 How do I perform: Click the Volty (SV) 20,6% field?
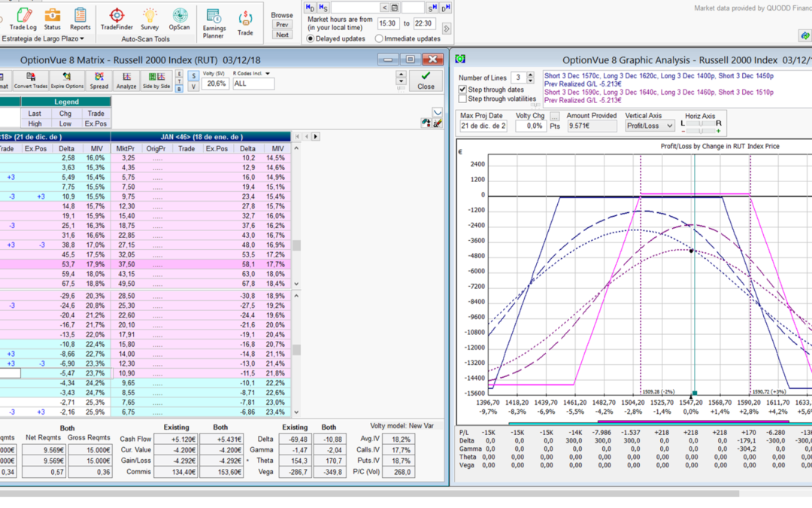(216, 84)
